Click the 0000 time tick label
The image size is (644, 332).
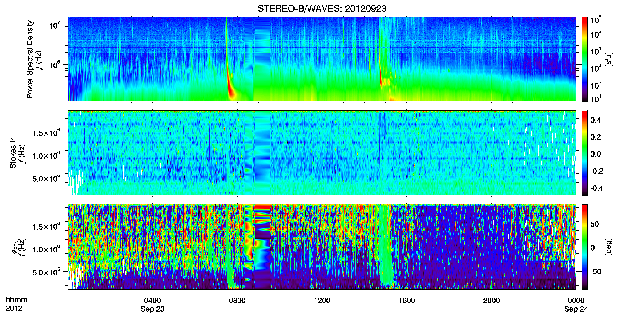576,300
